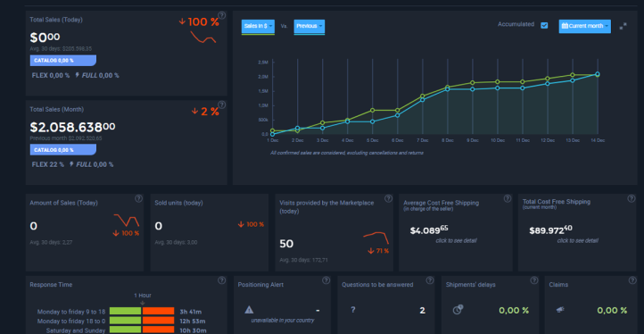The image size is (644, 334).
Task: Click the 71 % visits decrease indicator
Action: [x=378, y=250]
